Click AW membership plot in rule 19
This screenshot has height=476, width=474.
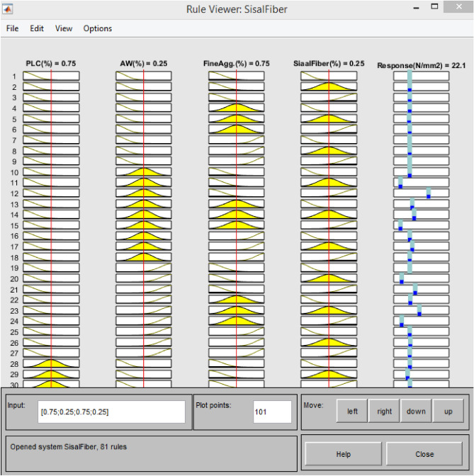click(144, 268)
